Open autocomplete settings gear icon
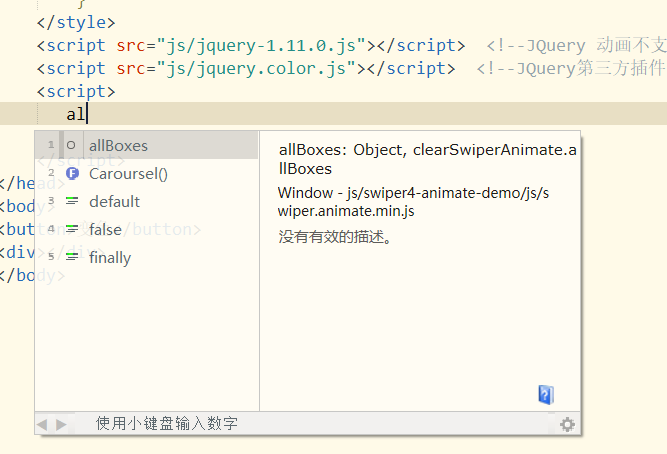 pos(567,424)
